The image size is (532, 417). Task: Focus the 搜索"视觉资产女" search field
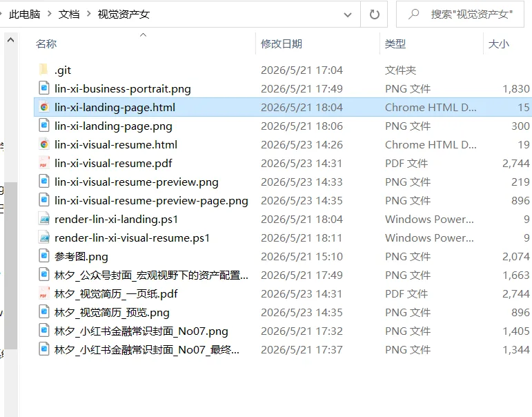(x=460, y=14)
